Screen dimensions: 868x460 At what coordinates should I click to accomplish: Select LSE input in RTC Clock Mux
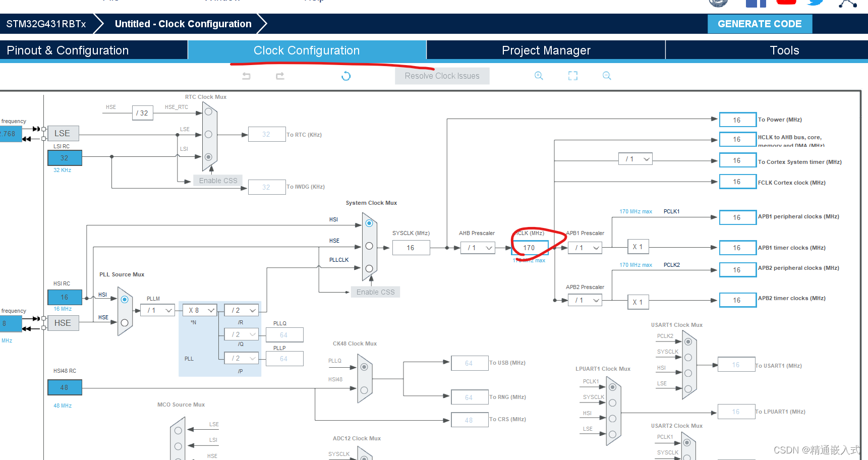[x=208, y=134]
